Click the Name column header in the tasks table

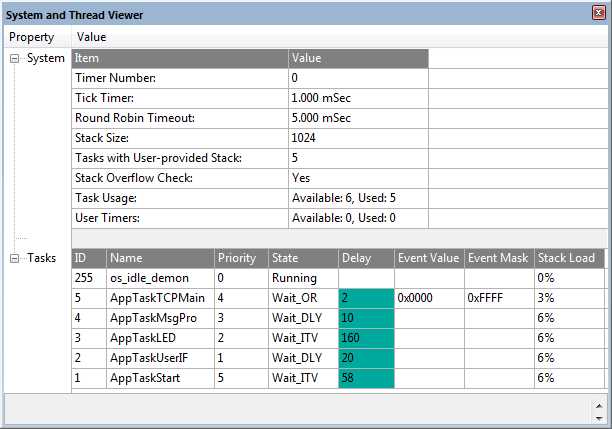tap(160, 258)
